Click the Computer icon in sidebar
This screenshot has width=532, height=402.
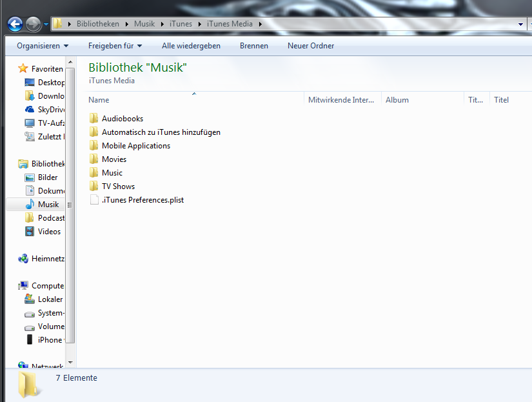pos(23,286)
